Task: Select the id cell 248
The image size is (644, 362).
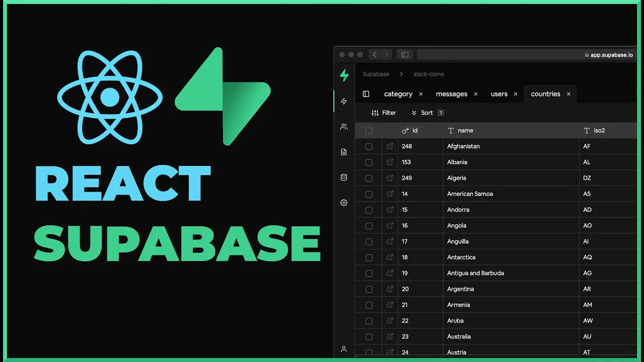Action: click(x=421, y=146)
